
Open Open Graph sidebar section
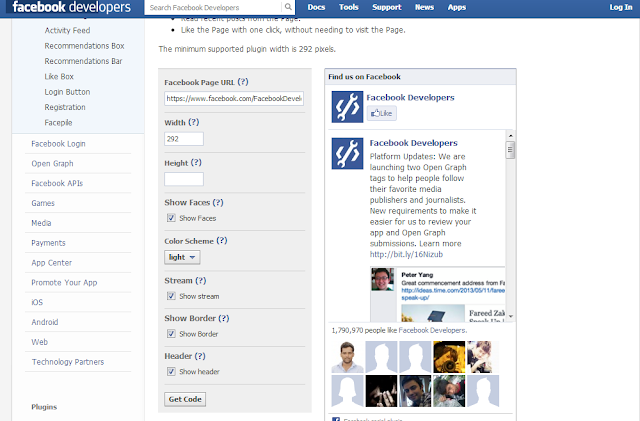pyautogui.click(x=52, y=163)
